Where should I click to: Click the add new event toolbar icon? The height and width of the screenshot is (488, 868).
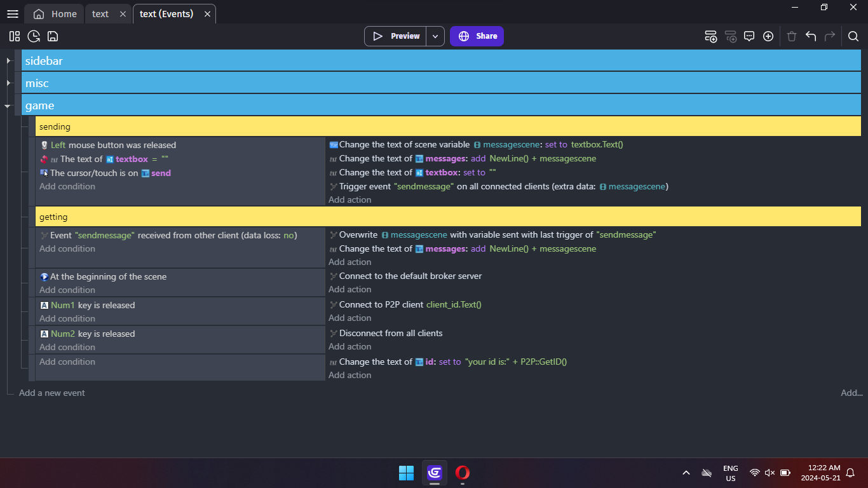click(x=711, y=36)
